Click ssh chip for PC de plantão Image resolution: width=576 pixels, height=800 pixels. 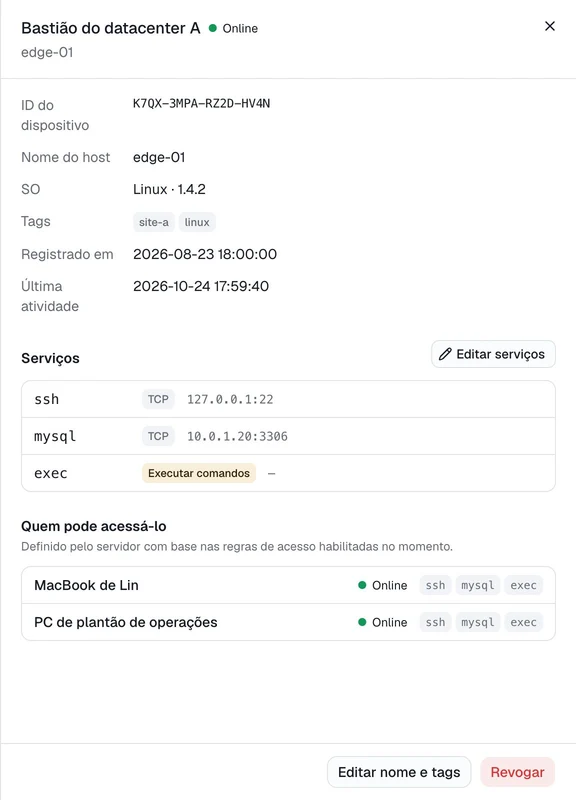(x=435, y=622)
